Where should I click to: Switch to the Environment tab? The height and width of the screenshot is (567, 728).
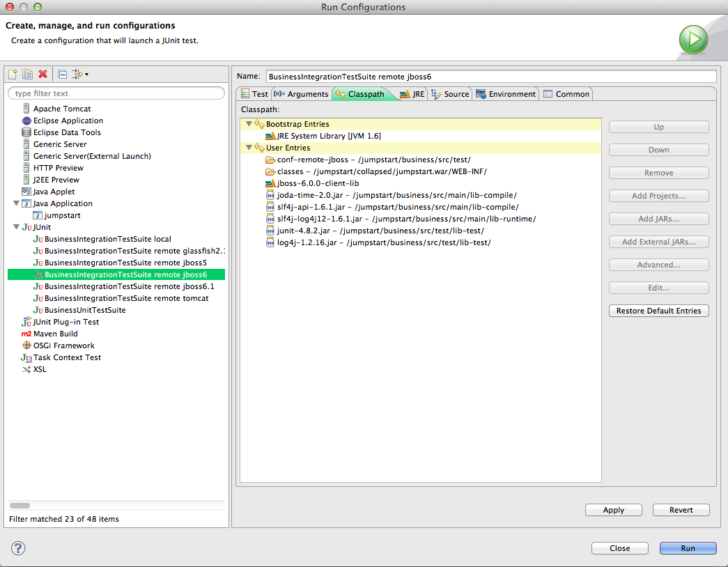click(505, 94)
